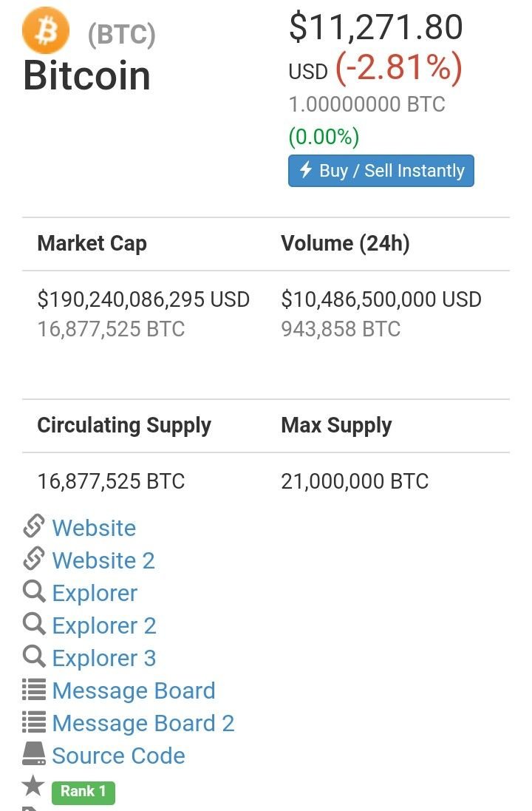The height and width of the screenshot is (811, 532).
Task: Open the Website link
Action: pyautogui.click(x=94, y=528)
